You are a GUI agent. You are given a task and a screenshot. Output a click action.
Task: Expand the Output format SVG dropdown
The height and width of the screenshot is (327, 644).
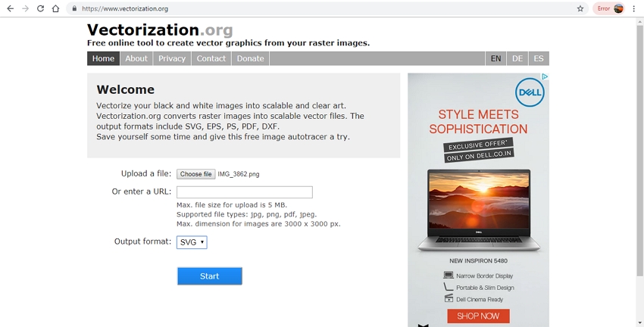192,242
